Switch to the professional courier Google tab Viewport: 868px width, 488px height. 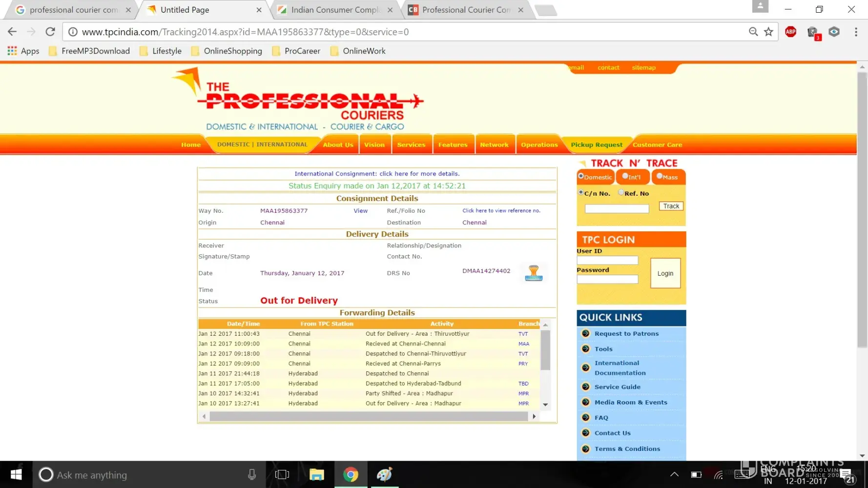tap(73, 10)
